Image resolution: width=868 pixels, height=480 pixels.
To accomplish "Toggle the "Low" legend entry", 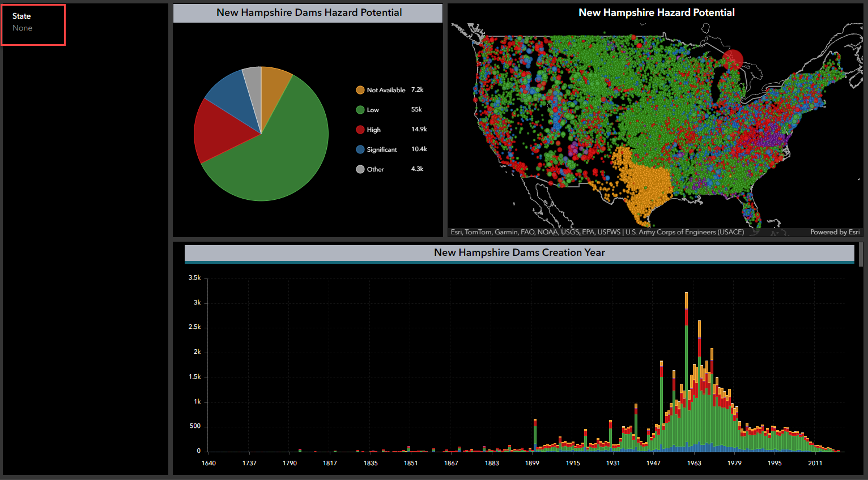I will click(x=373, y=109).
